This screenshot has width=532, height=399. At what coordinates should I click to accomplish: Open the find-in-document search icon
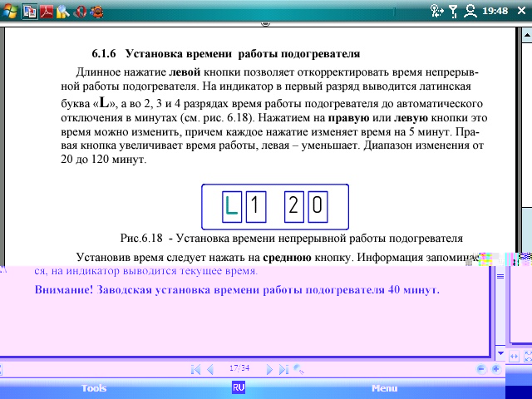click(x=298, y=369)
